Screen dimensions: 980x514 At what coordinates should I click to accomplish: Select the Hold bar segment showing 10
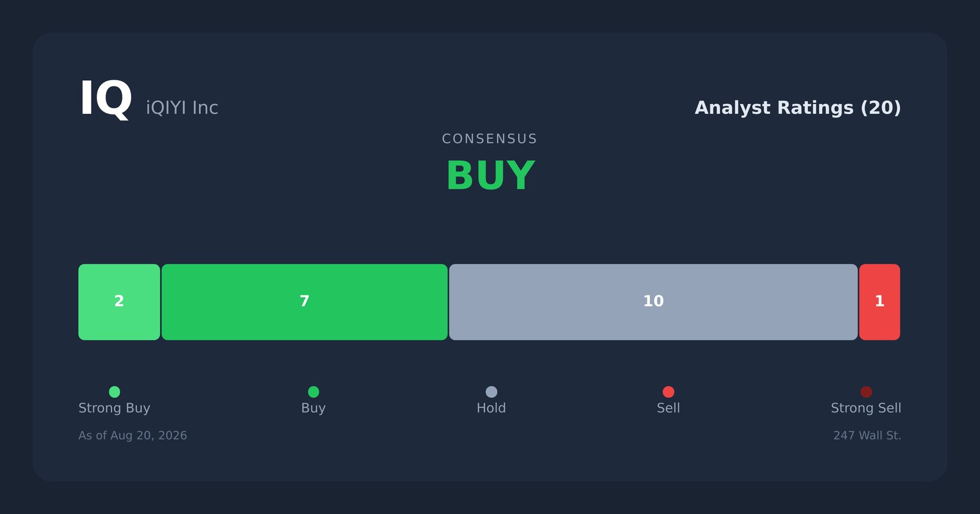coord(653,302)
